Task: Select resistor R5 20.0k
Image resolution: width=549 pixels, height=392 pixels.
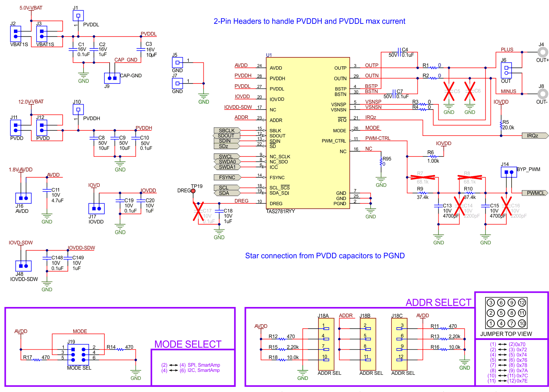Action: pyautogui.click(x=501, y=125)
